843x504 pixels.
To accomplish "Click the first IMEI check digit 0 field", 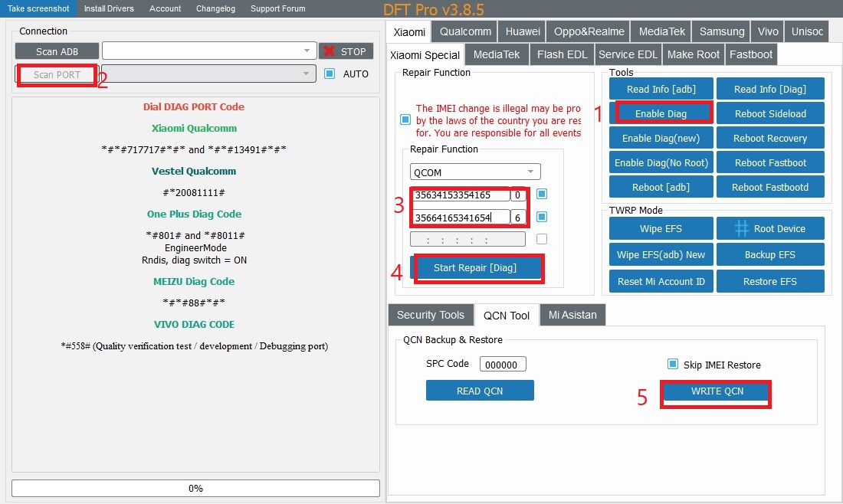I will click(518, 195).
